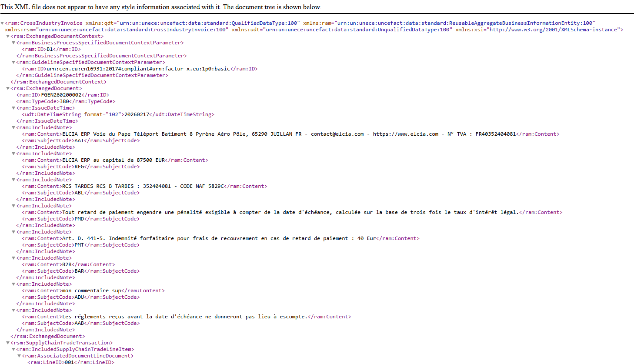Collapse the ram:IssueDateTime element
The width and height of the screenshot is (634, 364).
tap(13, 107)
